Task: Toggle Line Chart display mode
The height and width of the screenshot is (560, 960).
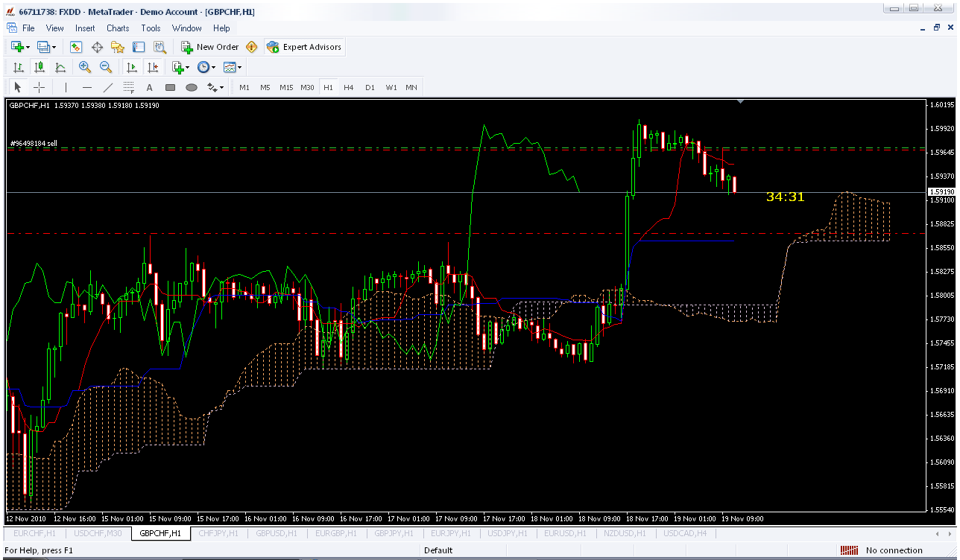Action: [x=61, y=67]
